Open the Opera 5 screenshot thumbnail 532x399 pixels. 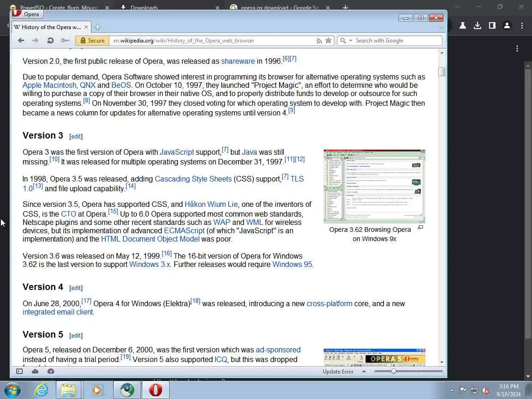pyautogui.click(x=374, y=357)
